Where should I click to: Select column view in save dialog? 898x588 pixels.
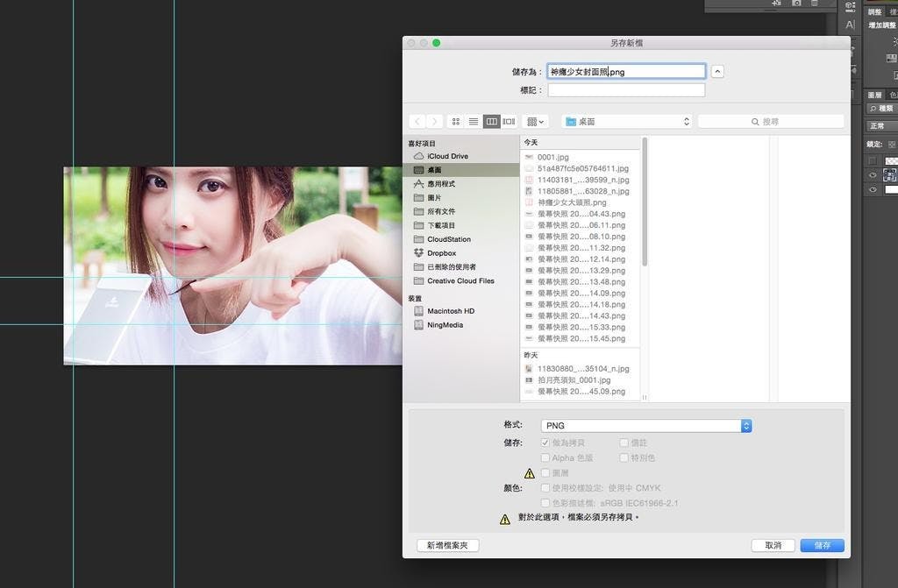pyautogui.click(x=492, y=122)
